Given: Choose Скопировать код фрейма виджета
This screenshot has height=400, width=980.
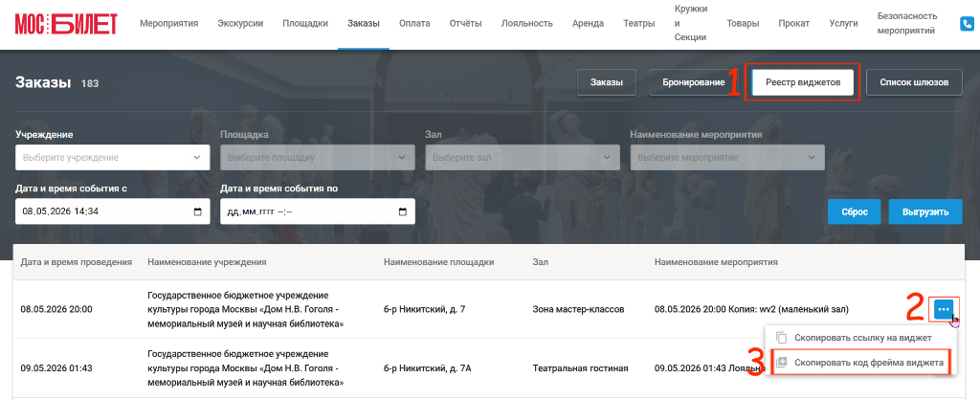Looking at the screenshot, I should (869, 362).
